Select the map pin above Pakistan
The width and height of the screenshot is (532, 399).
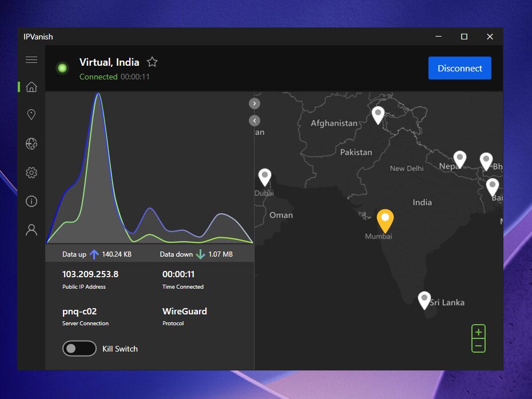378,115
